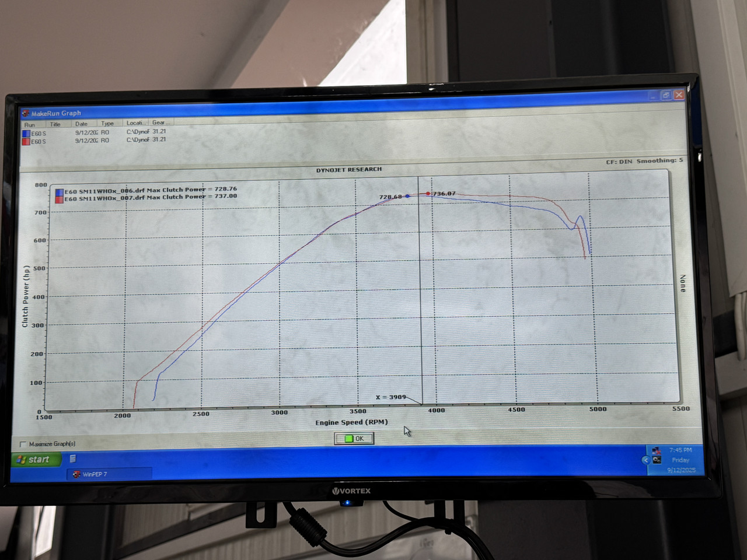747x560 pixels.
Task: Select the second E60 S run row text
Action: click(x=39, y=142)
